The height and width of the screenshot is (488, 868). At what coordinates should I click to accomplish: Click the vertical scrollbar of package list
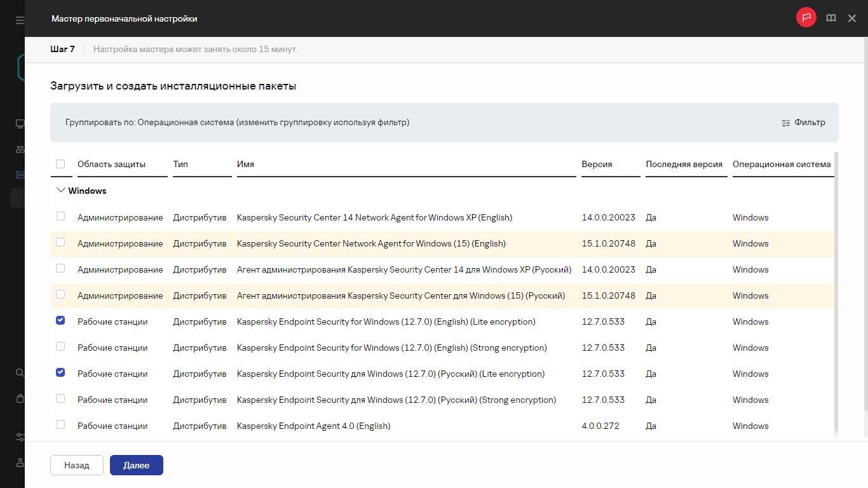(836, 292)
